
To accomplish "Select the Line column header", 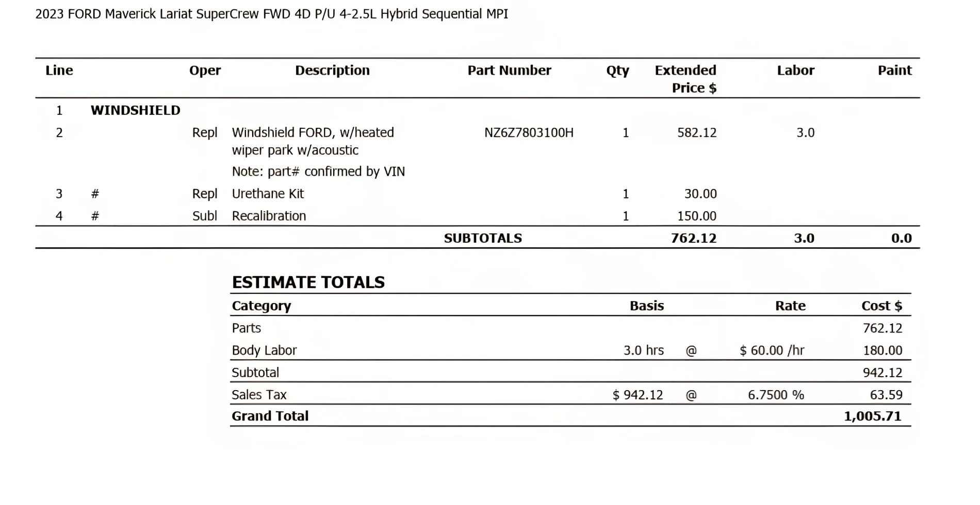I will coord(59,70).
